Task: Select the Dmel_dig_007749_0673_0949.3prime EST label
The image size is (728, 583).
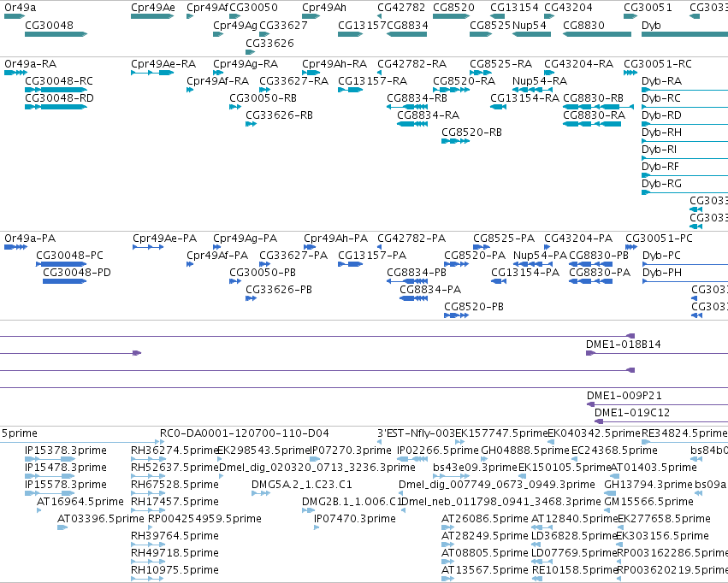Action: [497, 485]
